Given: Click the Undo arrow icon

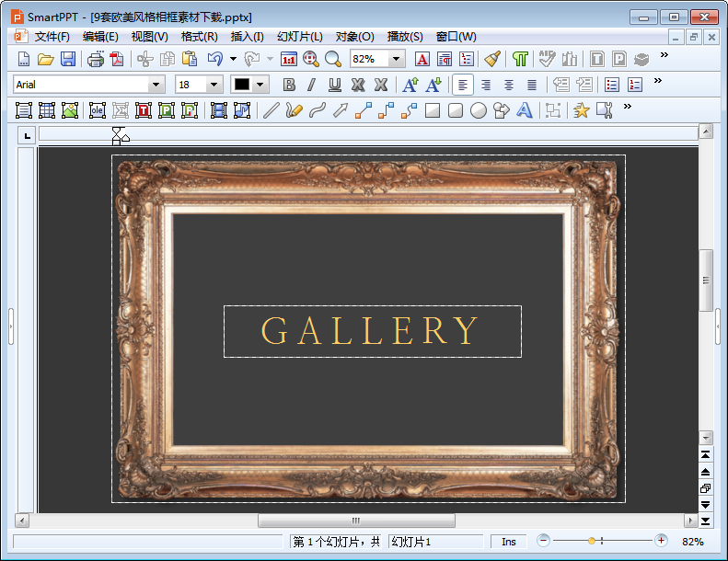Looking at the screenshot, I should point(215,59).
